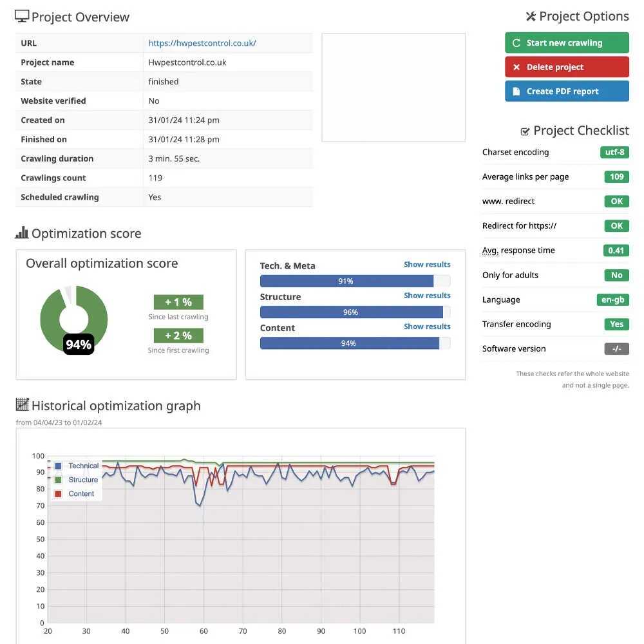Screen dimensions: 644x644
Task: Click the Structure label in graph legend
Action: tap(83, 480)
